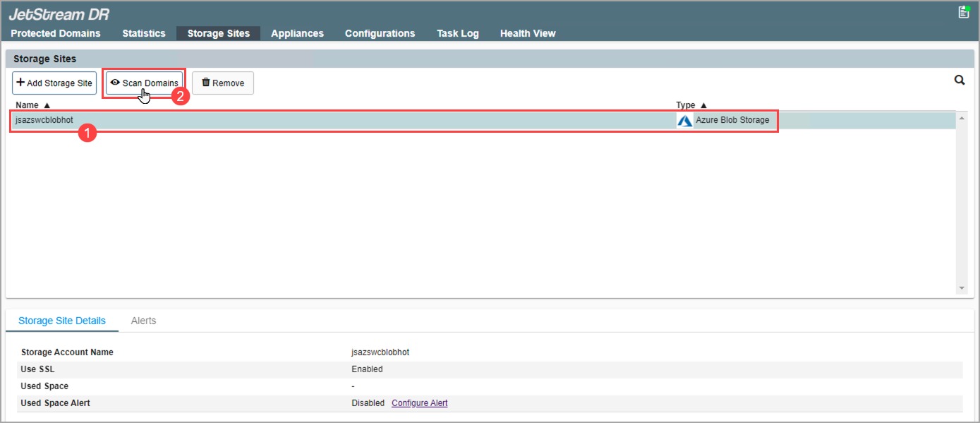Open the Protected Domains tab
980x423 pixels.
56,33
